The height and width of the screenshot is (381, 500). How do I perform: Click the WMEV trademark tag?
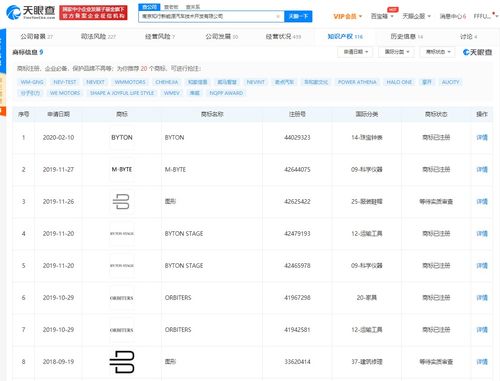172,93
